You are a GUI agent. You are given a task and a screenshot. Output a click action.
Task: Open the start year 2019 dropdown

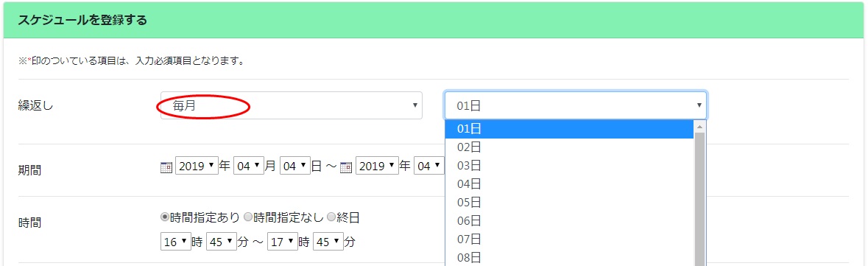(x=197, y=166)
